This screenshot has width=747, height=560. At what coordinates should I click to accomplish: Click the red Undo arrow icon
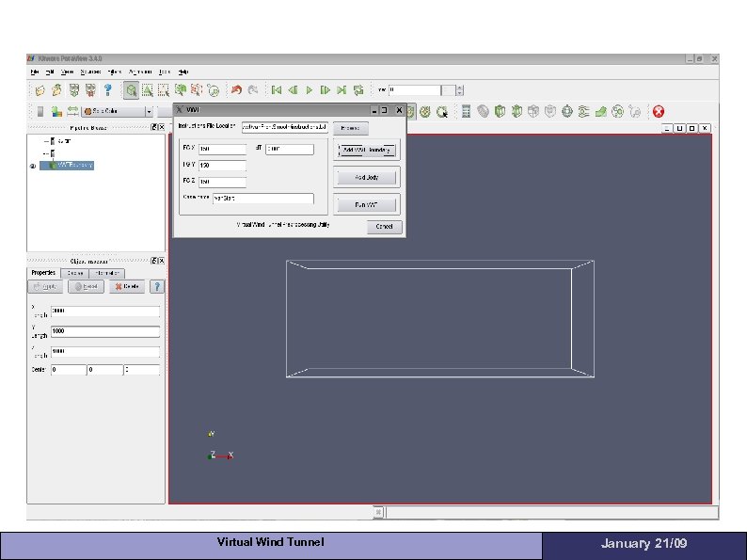tap(236, 89)
